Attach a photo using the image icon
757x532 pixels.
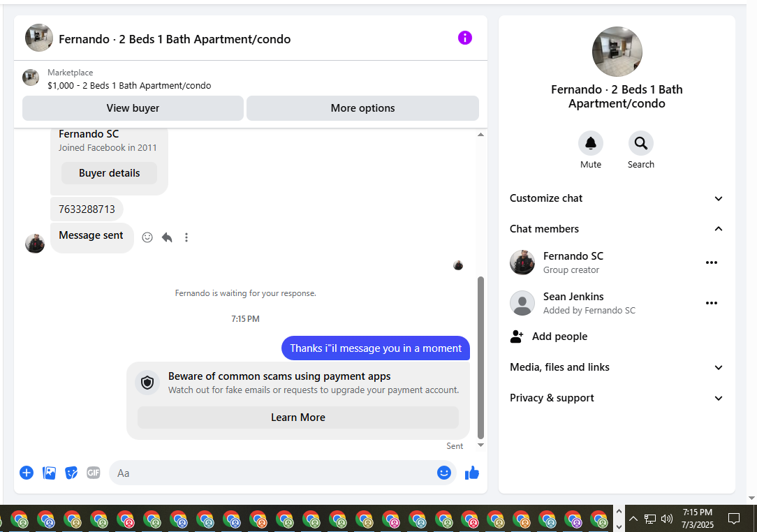click(50, 473)
